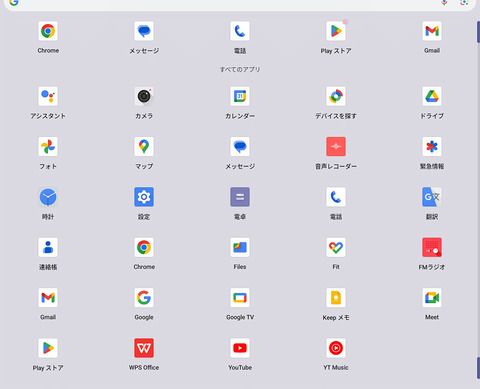Screen dimensions: 480x389
Task: Launch the 電卓 calculator app
Action: click(x=240, y=197)
